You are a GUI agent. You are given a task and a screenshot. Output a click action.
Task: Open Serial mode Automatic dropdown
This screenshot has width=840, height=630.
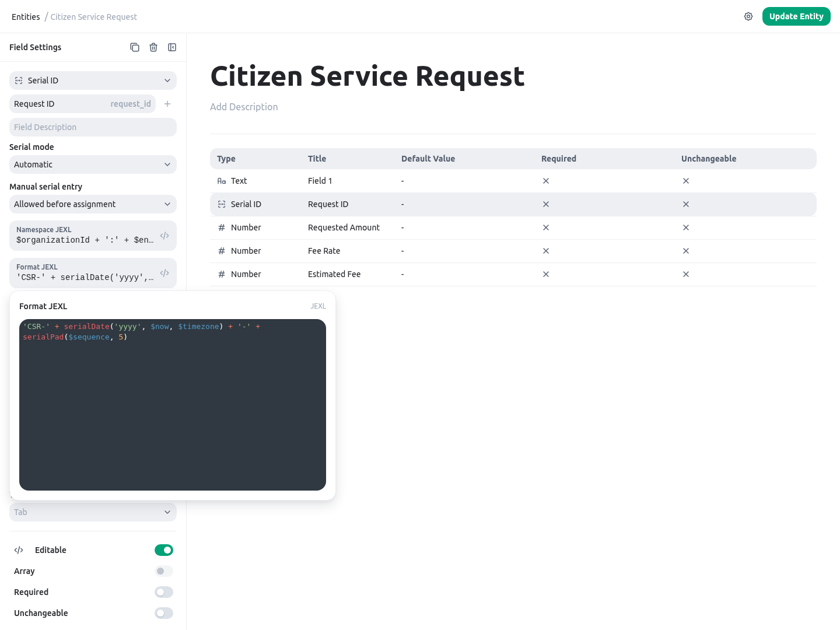[x=93, y=164]
